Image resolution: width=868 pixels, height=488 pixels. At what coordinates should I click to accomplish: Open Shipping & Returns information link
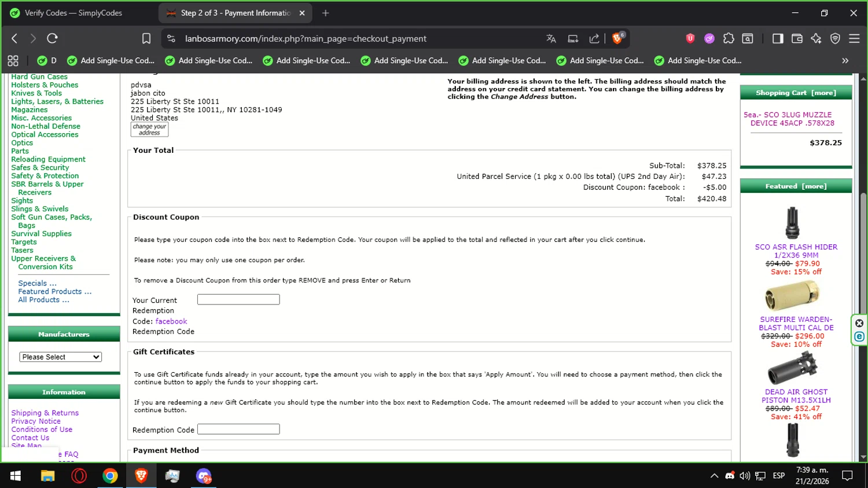pyautogui.click(x=45, y=413)
